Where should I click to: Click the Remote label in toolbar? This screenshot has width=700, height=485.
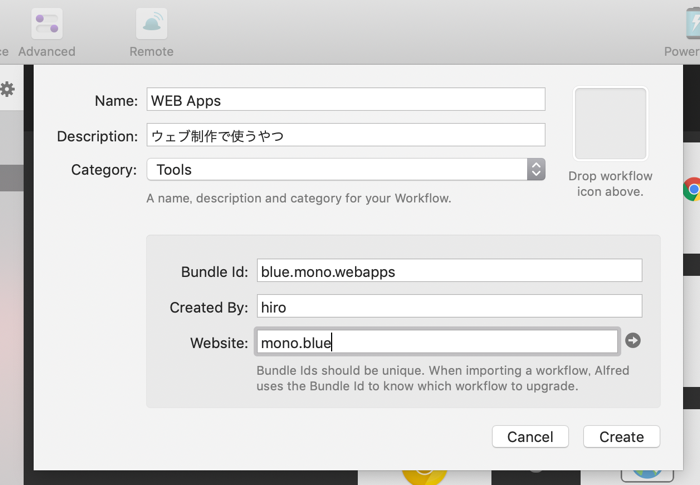(x=151, y=52)
